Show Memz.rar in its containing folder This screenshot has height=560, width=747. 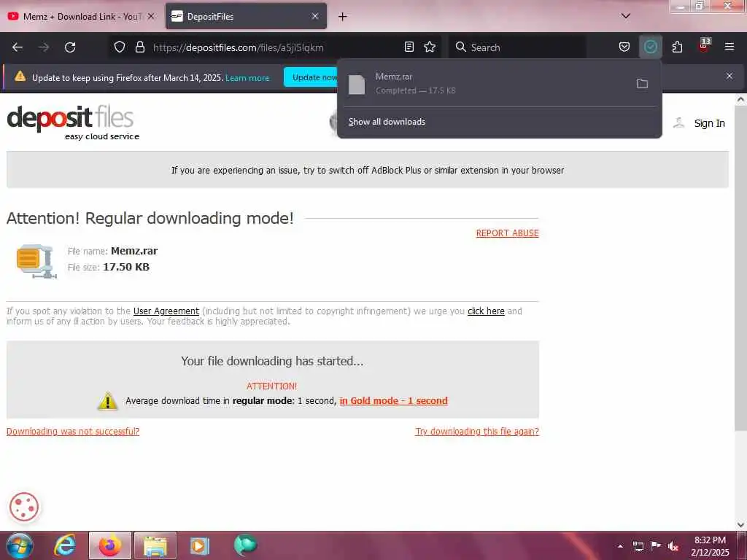[x=642, y=84]
